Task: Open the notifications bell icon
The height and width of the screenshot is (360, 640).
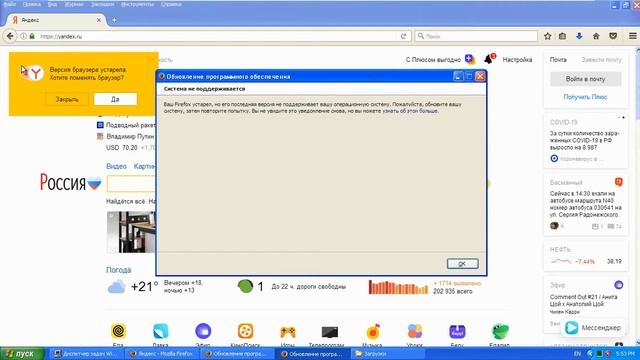Action: pyautogui.click(x=489, y=59)
